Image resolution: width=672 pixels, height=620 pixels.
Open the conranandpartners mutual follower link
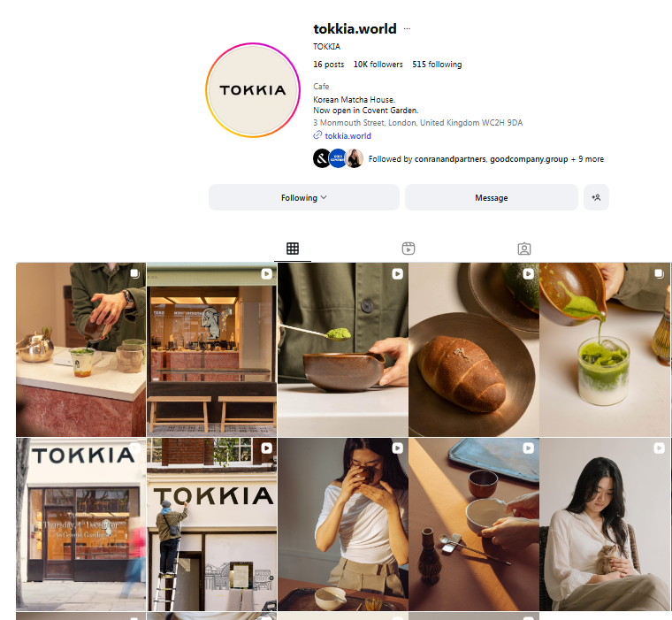coord(450,159)
